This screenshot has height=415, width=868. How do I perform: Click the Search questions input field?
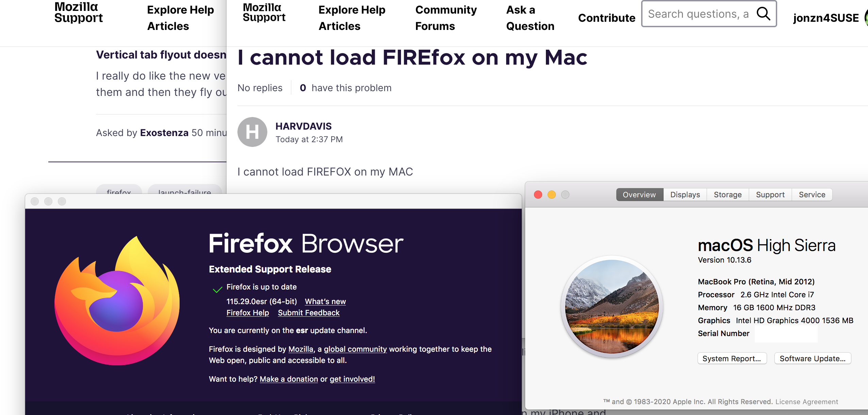[x=697, y=14]
